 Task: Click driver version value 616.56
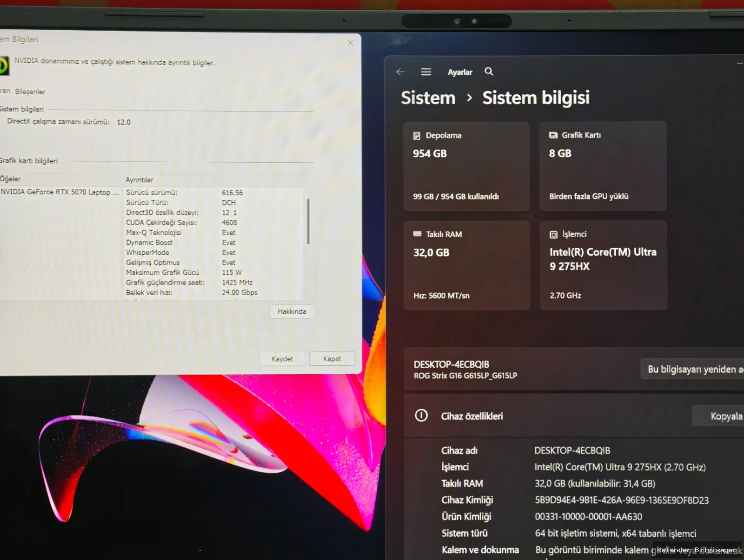point(232,193)
